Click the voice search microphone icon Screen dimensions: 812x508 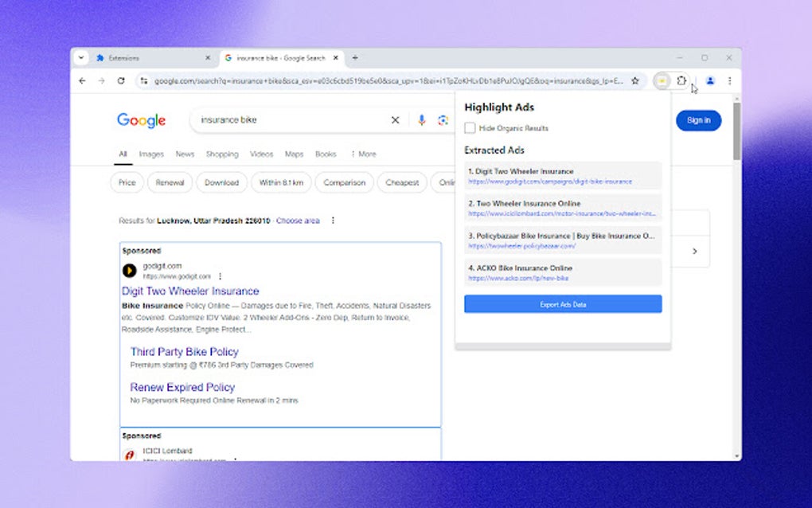click(x=420, y=119)
